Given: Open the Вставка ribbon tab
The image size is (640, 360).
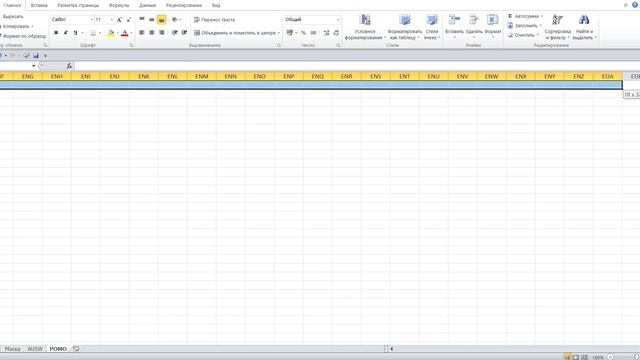Looking at the screenshot, I should click(x=39, y=5).
